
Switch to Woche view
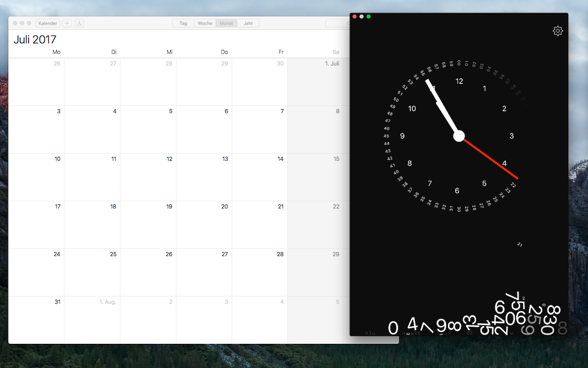coord(205,23)
